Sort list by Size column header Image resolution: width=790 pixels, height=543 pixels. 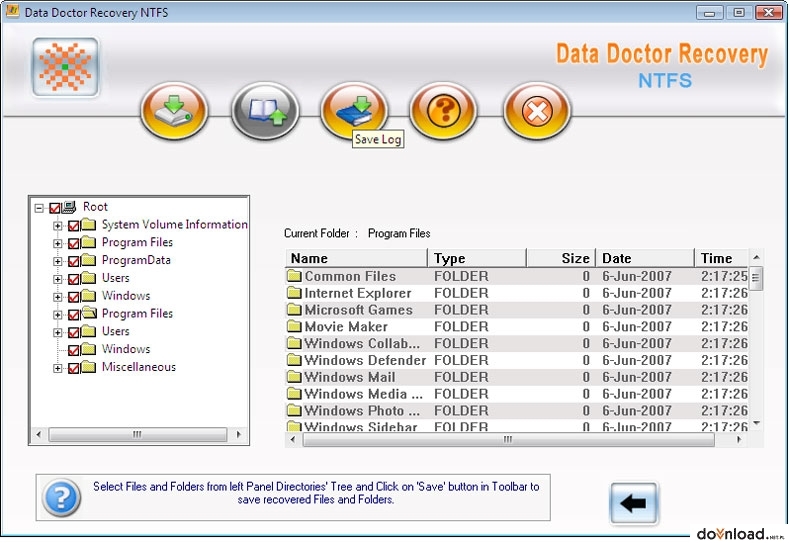561,258
